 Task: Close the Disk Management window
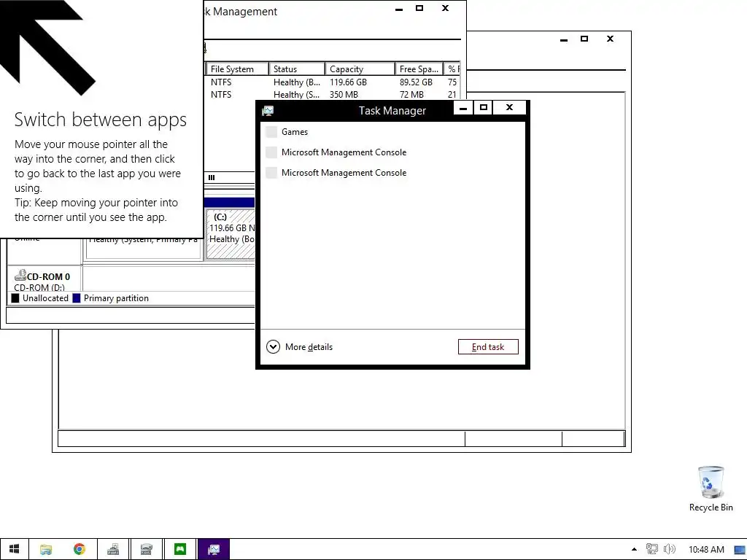[445, 8]
